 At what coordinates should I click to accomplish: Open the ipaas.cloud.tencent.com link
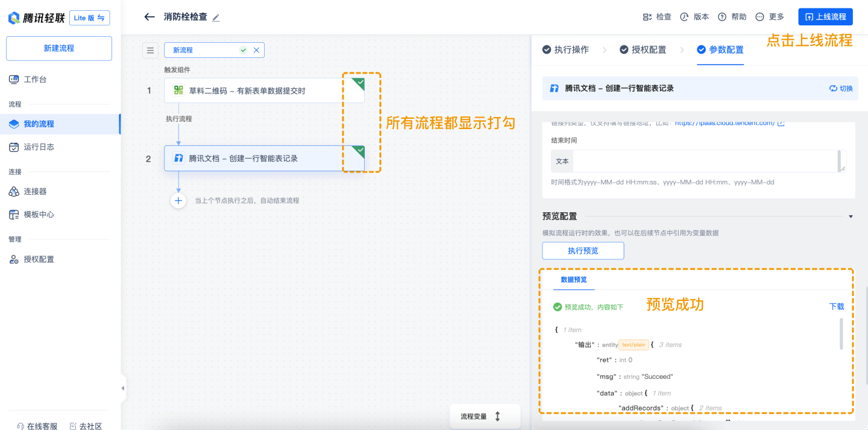coord(725,123)
